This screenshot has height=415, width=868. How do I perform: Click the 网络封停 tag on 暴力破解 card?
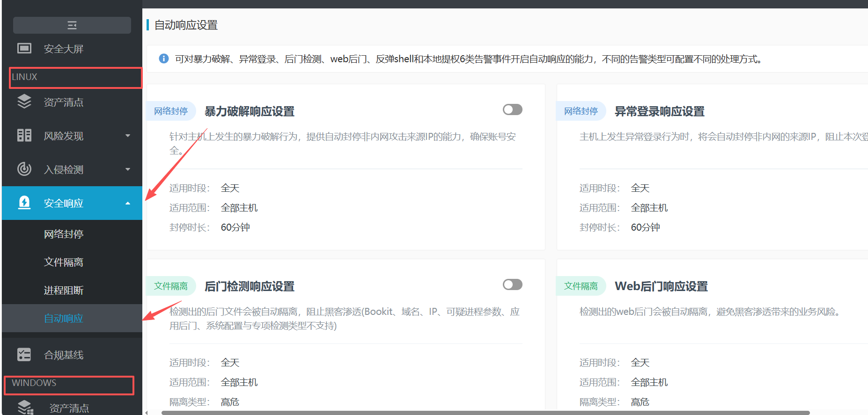[171, 111]
